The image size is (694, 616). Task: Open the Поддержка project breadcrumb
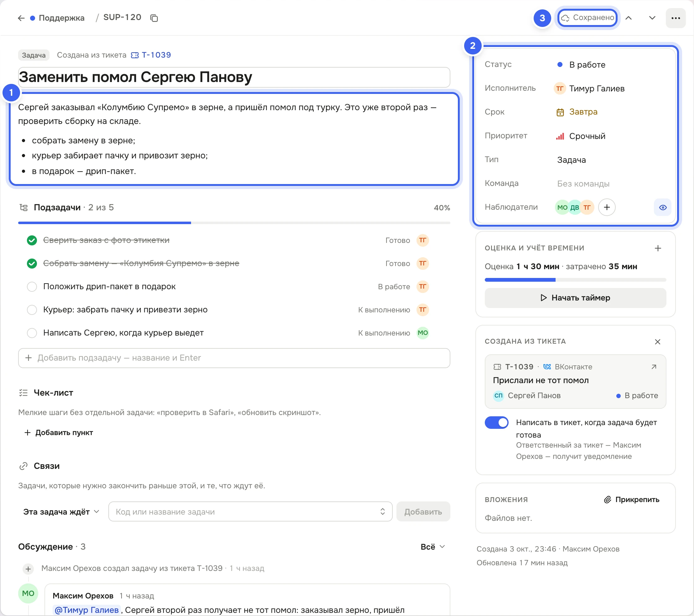click(x=57, y=18)
